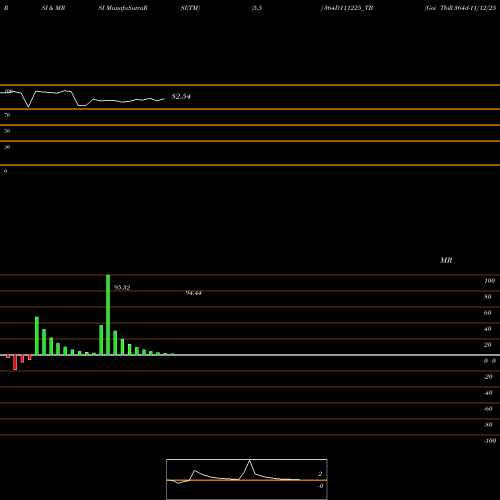The height and width of the screenshot is (500, 500).
Task: Click the 'SI MunafaSutraR' header text
Action: [x=123, y=8]
